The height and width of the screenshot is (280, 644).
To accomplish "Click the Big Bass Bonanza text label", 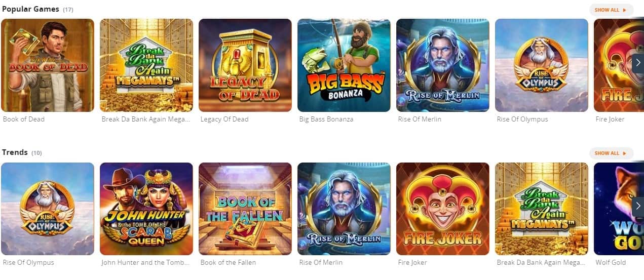I will [x=326, y=119].
